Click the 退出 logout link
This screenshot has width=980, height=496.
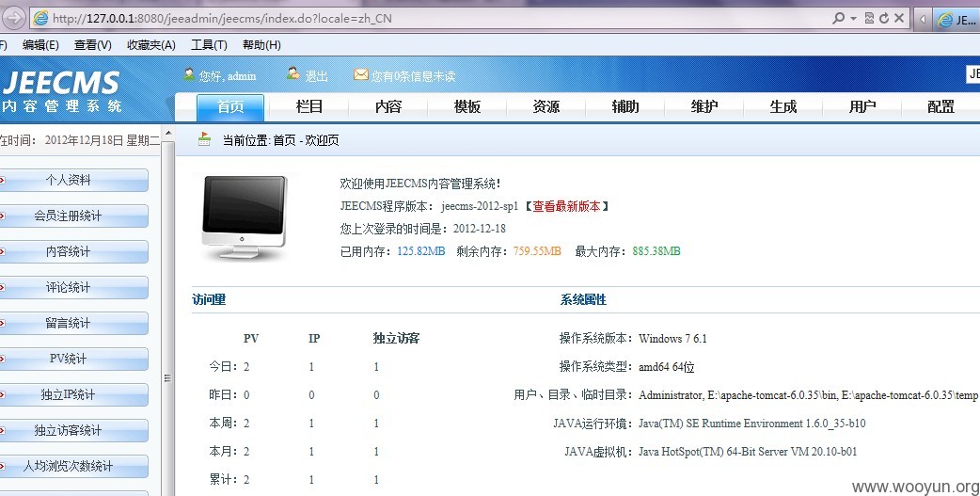pos(316,76)
